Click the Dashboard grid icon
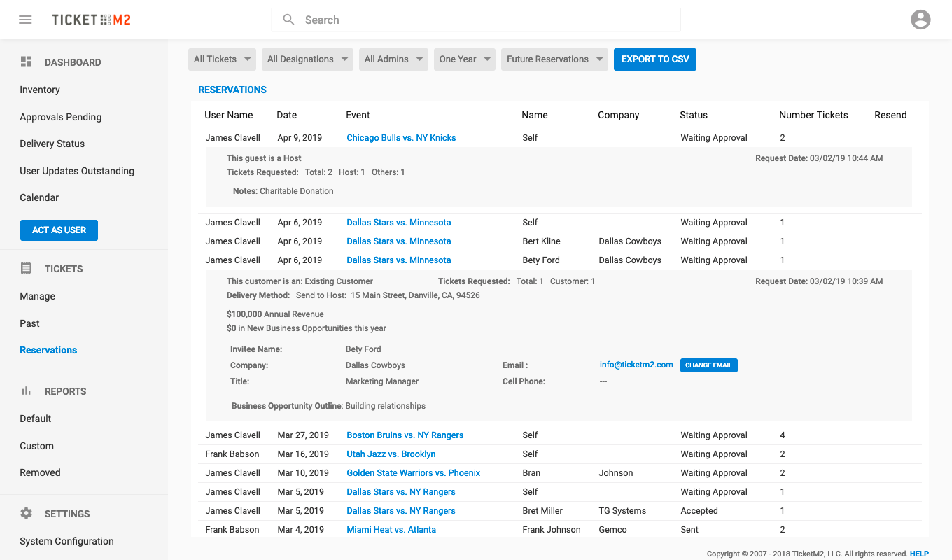 (x=27, y=62)
